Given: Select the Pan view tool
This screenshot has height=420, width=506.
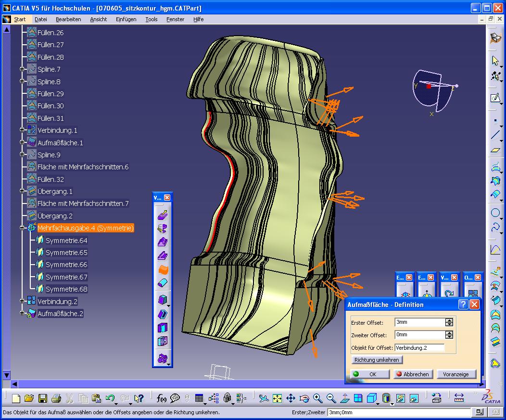Looking at the screenshot, I should (291, 398).
